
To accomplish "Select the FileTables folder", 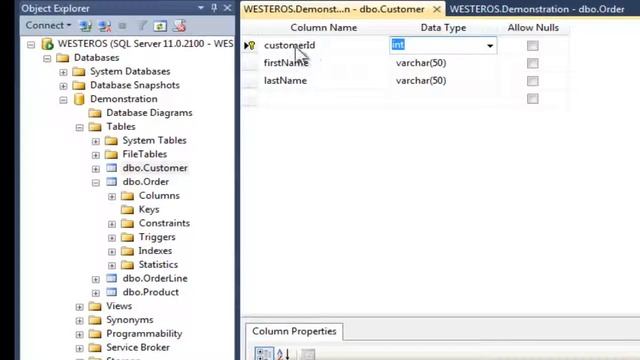I will point(144,154).
